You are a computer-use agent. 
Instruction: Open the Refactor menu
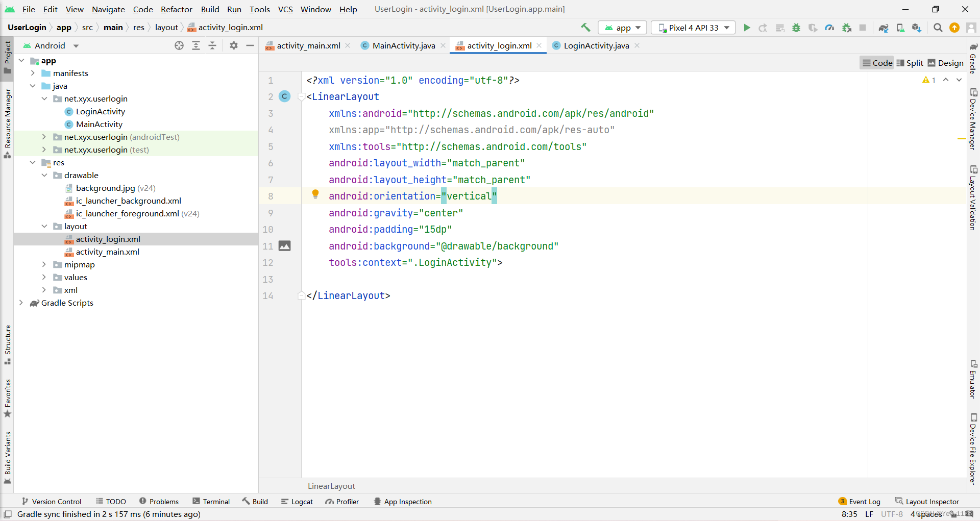pyautogui.click(x=176, y=9)
